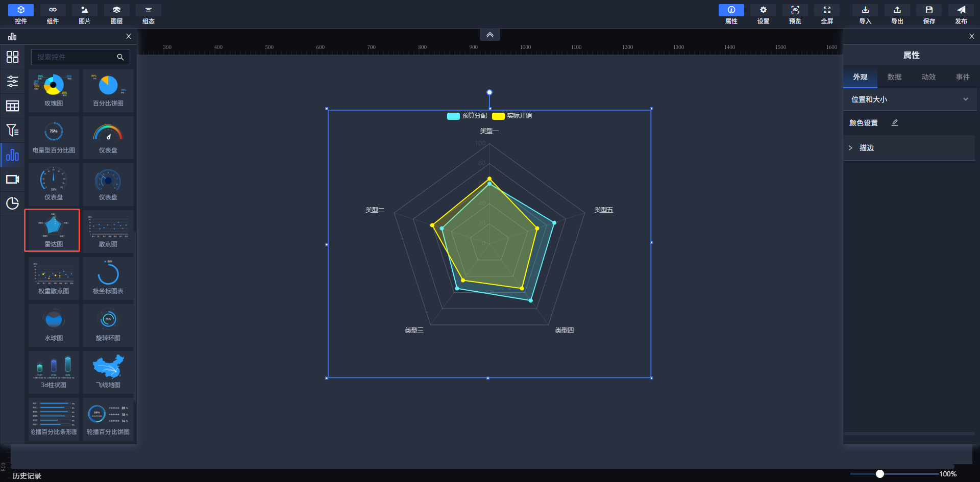The height and width of the screenshot is (482, 980).
Task: Select the table category in left sidebar
Action: point(12,106)
